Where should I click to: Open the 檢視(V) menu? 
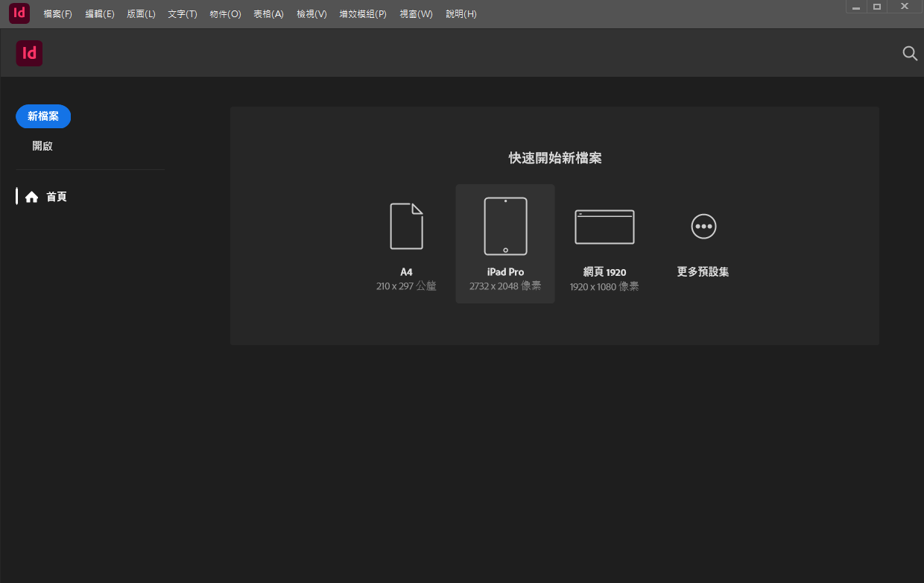click(x=311, y=14)
